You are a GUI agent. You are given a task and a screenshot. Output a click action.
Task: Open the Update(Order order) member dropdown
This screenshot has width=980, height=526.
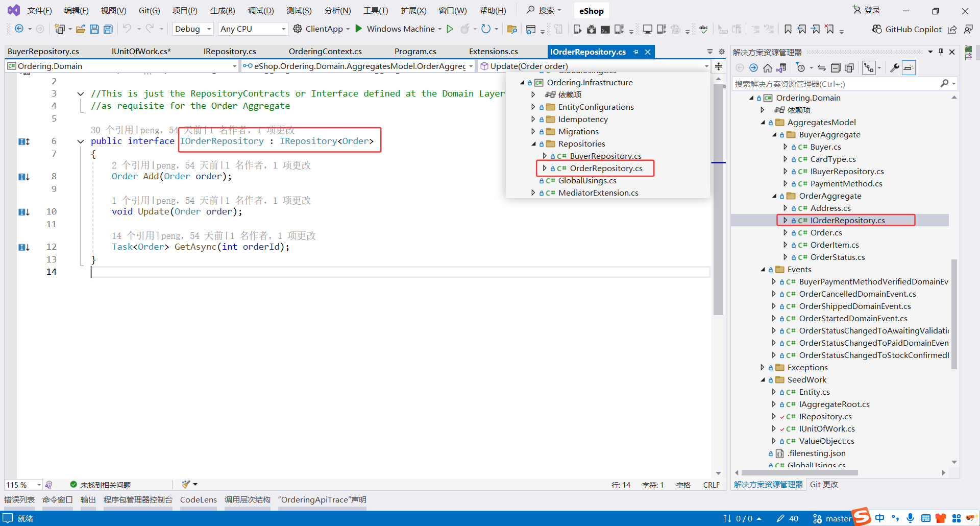point(594,66)
